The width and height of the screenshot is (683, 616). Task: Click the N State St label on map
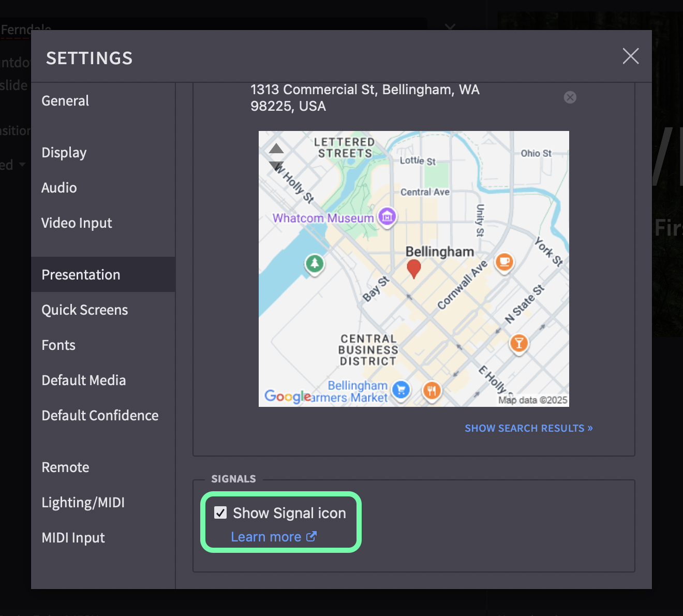[525, 304]
